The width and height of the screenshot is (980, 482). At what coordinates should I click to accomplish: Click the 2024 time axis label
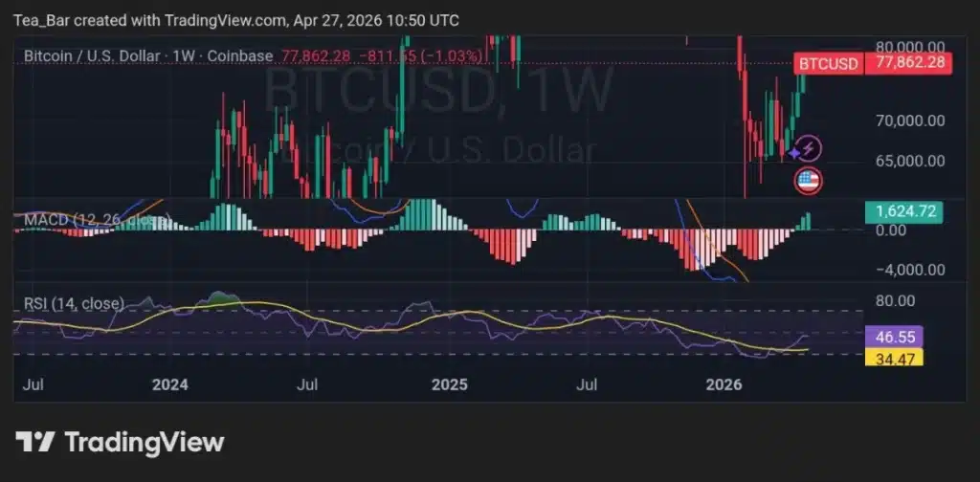click(170, 384)
